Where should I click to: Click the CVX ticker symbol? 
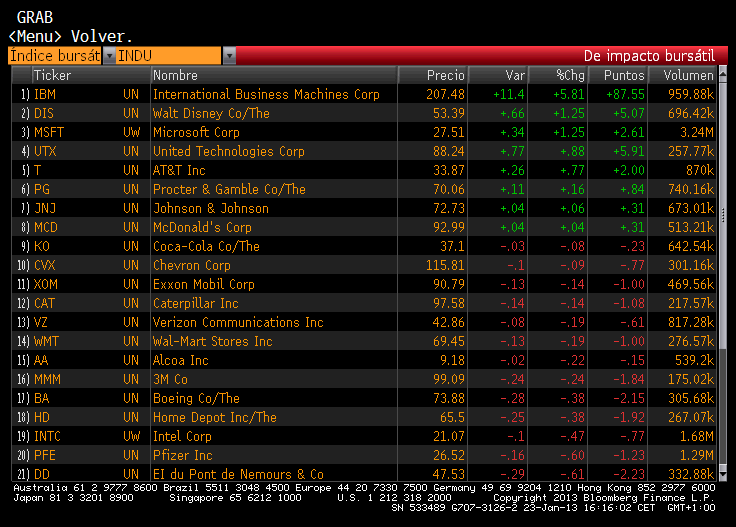[45, 265]
